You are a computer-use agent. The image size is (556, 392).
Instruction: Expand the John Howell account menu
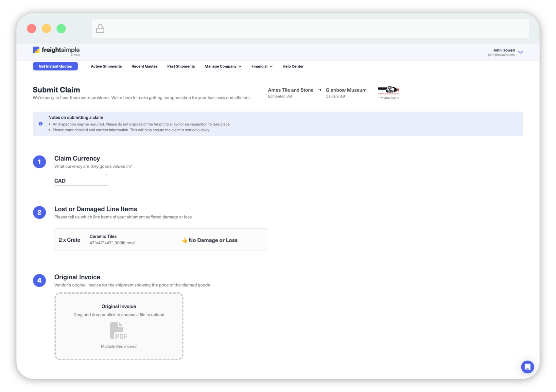coord(520,52)
